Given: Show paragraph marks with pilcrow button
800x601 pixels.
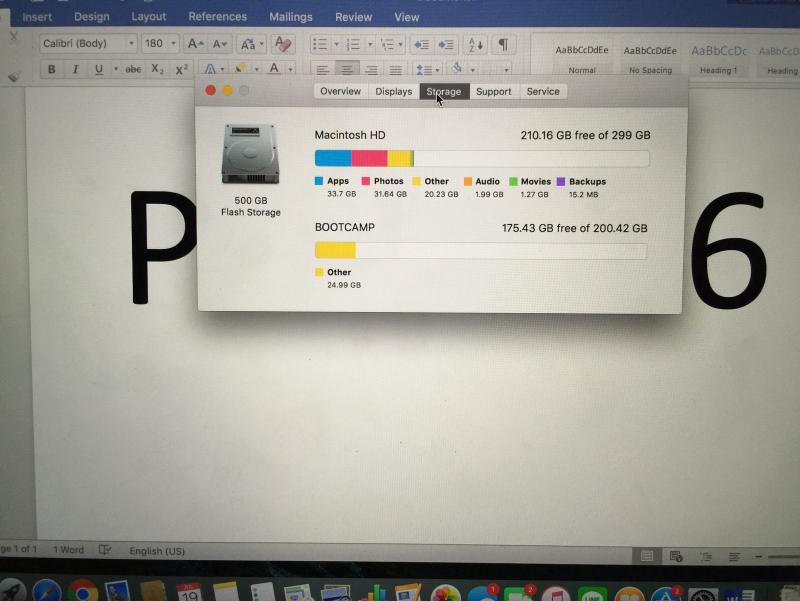Looking at the screenshot, I should point(503,44).
